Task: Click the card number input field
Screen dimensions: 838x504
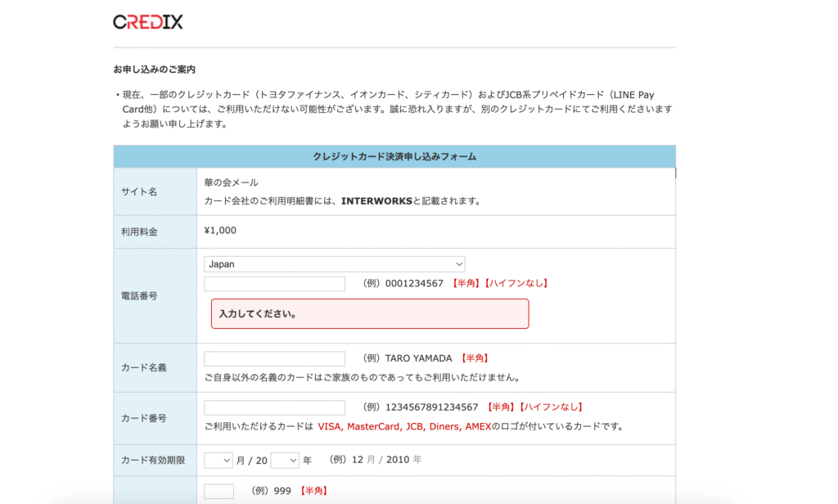Action: click(275, 407)
